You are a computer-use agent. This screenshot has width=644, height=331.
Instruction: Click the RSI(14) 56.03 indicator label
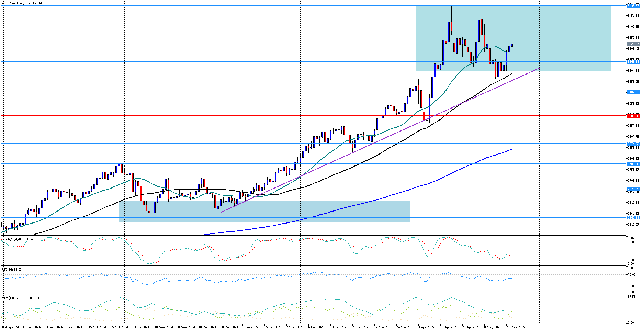(x=12, y=270)
